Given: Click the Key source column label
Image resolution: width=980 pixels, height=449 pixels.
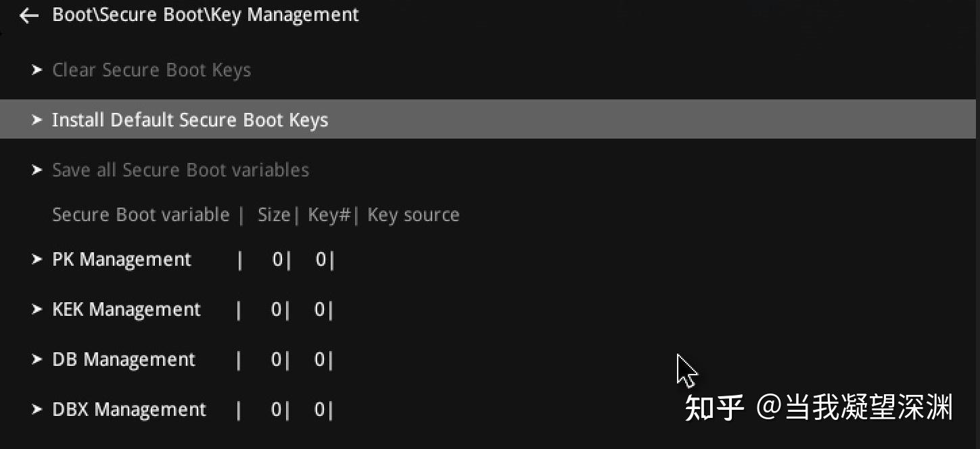Looking at the screenshot, I should click(x=413, y=214).
